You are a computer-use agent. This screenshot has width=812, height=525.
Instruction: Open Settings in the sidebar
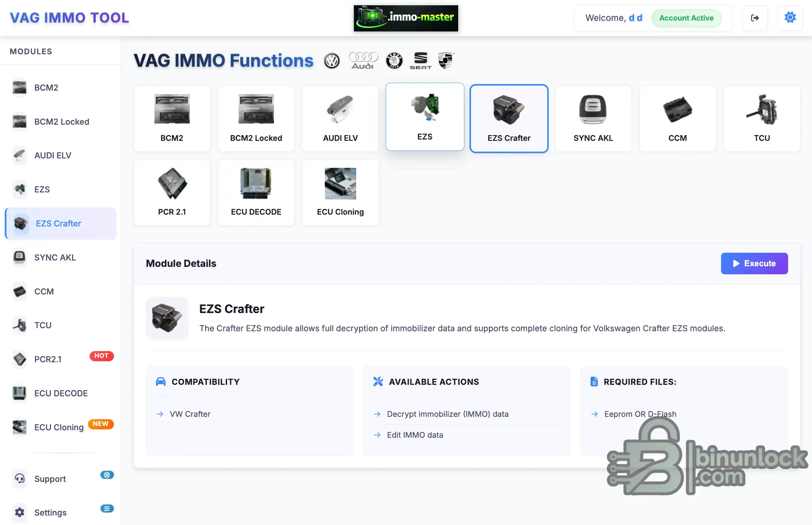(x=50, y=513)
